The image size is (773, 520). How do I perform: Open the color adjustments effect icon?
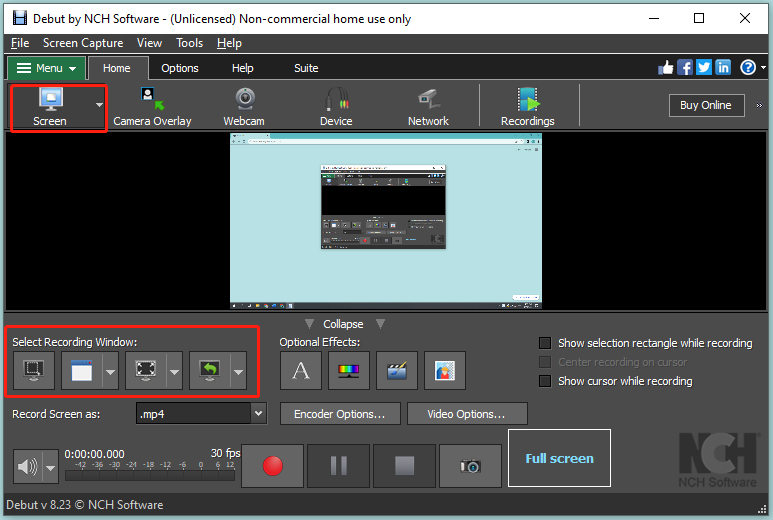[x=349, y=371]
